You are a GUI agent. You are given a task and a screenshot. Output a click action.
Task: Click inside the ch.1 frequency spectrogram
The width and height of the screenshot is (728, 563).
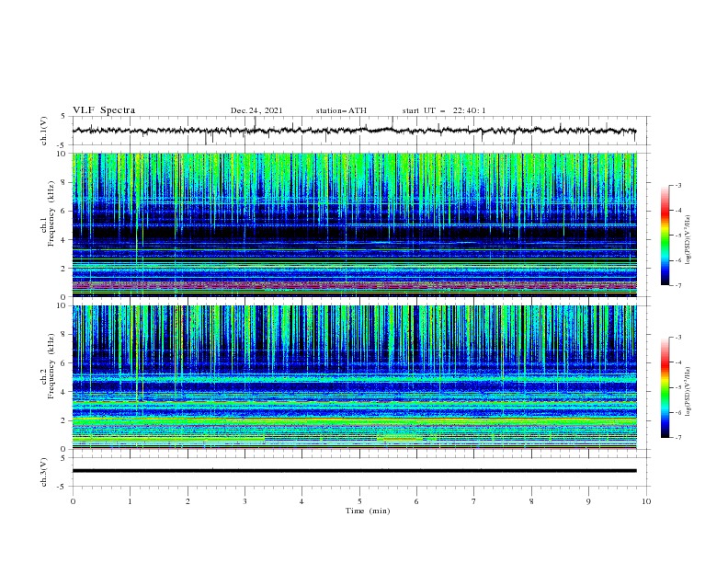point(354,224)
